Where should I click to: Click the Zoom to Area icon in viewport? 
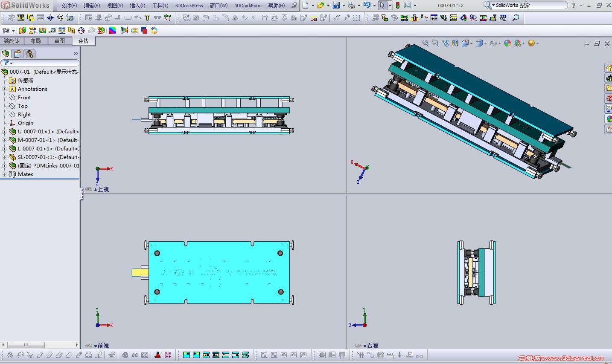(435, 43)
